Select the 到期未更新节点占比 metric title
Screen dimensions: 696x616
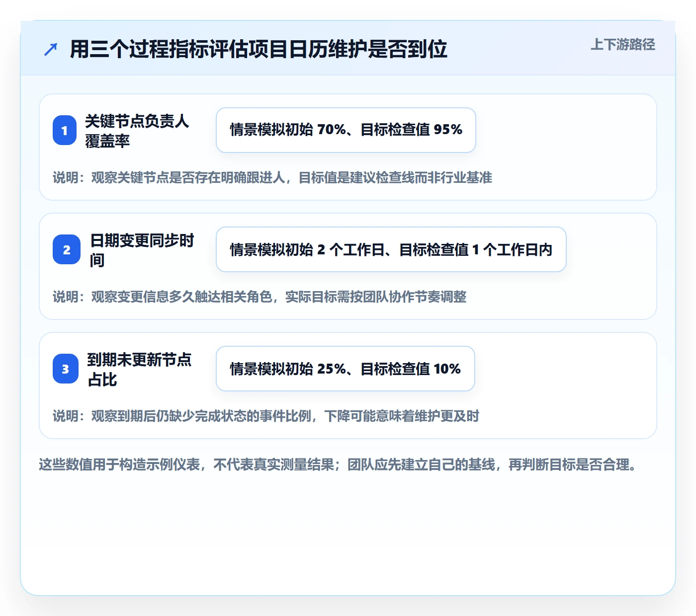pos(139,369)
